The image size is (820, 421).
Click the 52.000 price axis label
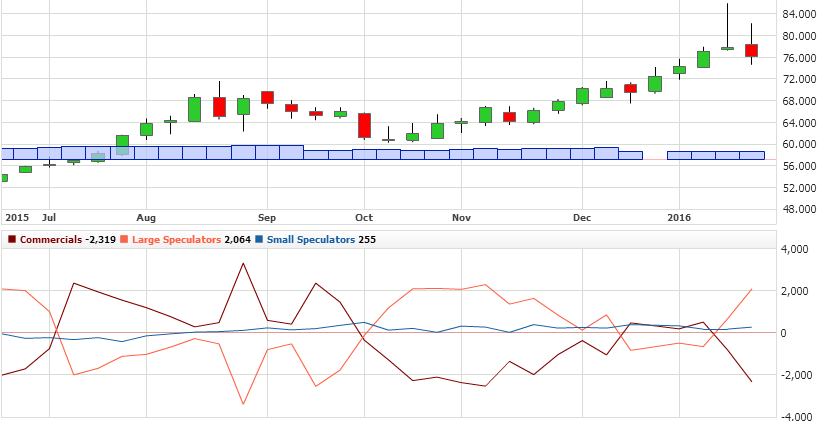(799, 188)
